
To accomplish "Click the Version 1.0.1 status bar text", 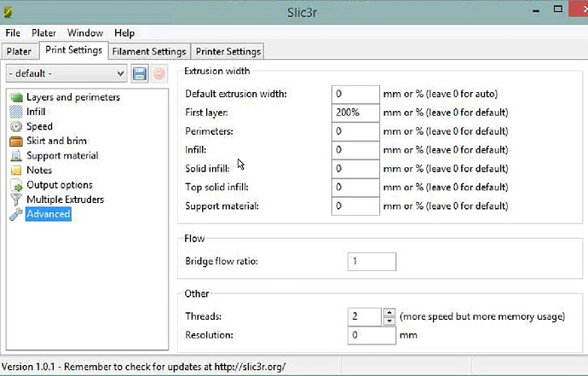I will (144, 367).
